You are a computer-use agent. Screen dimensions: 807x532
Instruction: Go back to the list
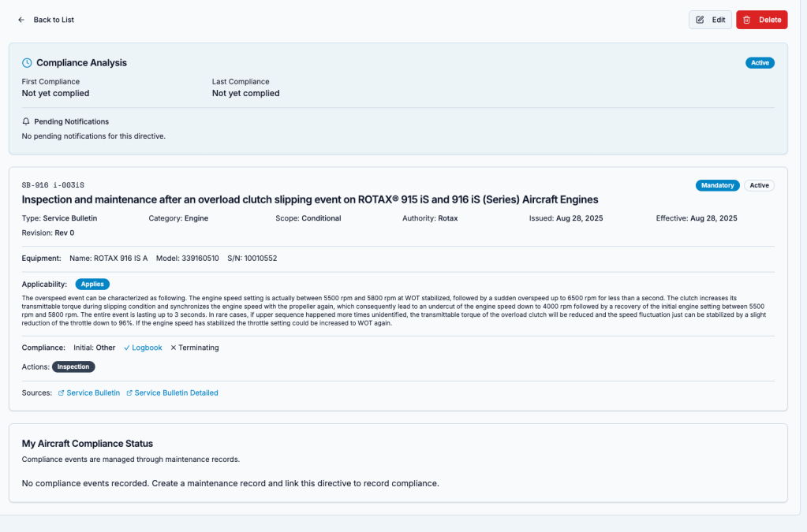pyautogui.click(x=53, y=20)
